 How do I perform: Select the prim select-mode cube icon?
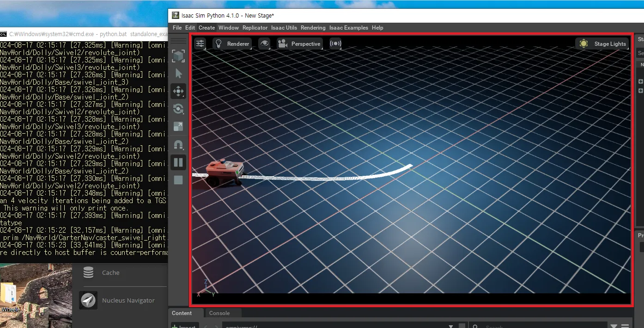coord(178,56)
